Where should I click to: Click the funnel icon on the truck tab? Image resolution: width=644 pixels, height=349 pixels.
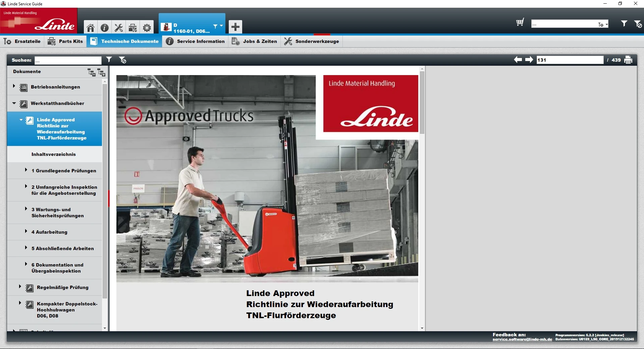click(x=216, y=26)
